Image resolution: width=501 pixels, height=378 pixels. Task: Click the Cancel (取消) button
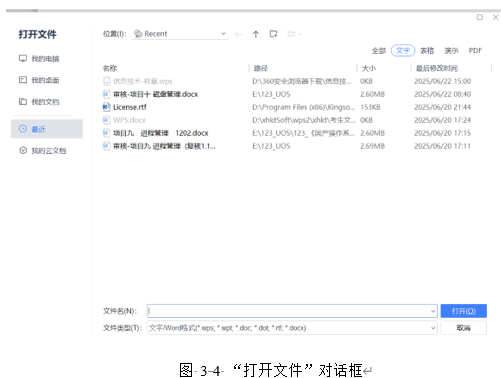[463, 328]
